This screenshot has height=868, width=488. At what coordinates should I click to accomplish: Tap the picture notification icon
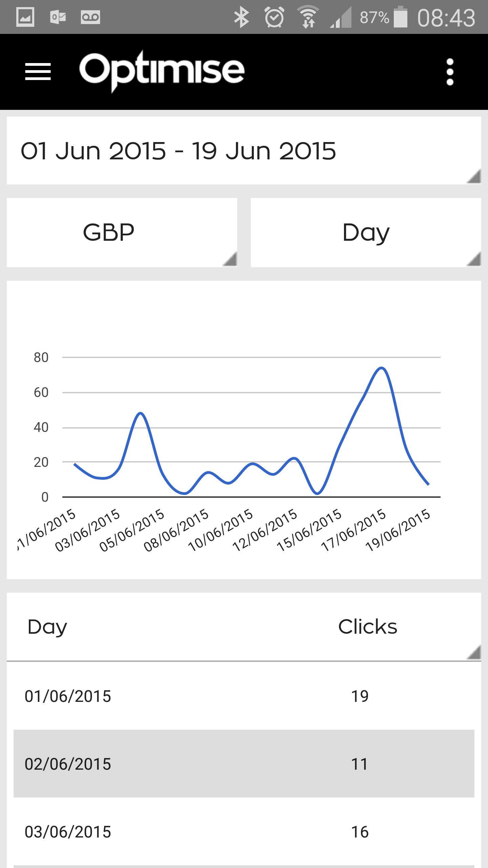(x=25, y=18)
